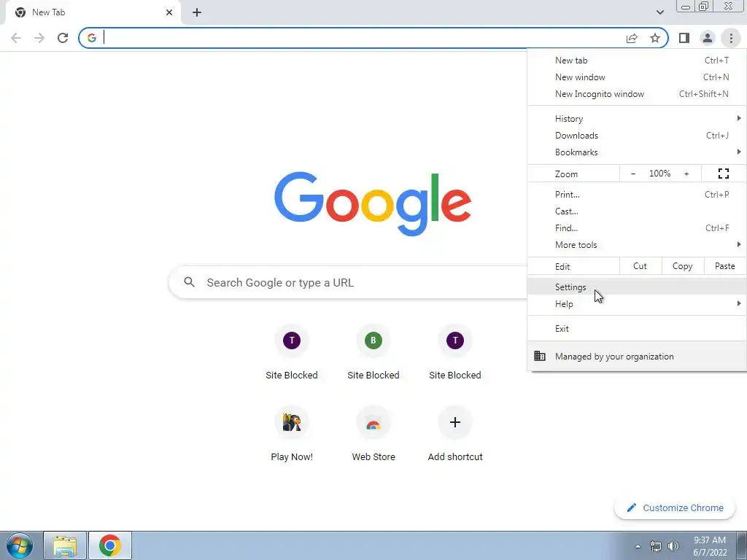Screen dimensions: 747x560
Task: Open a new tab with the plus button
Action: pyautogui.click(x=197, y=12)
